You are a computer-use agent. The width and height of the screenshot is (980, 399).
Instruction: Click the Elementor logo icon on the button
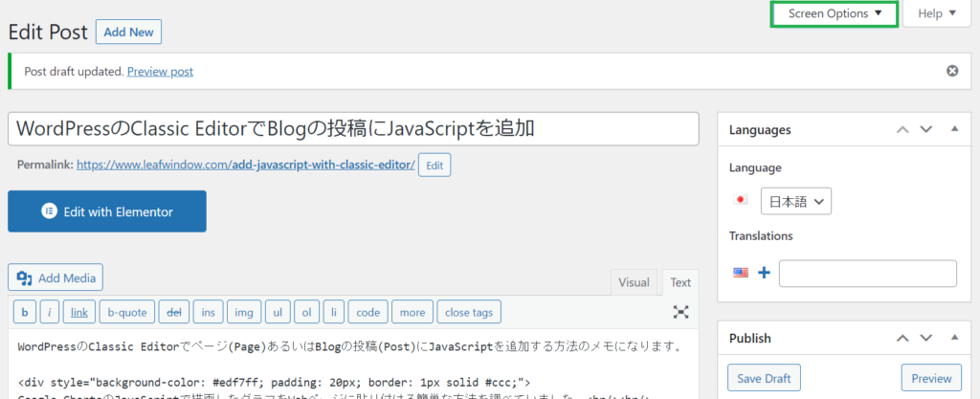50,211
